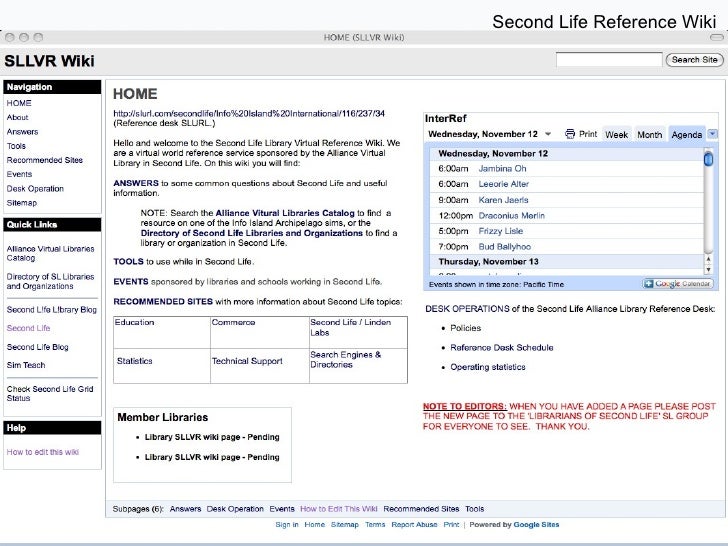Image resolution: width=728 pixels, height=546 pixels.
Task: Click Report Abuse footer link
Action: coord(414,525)
